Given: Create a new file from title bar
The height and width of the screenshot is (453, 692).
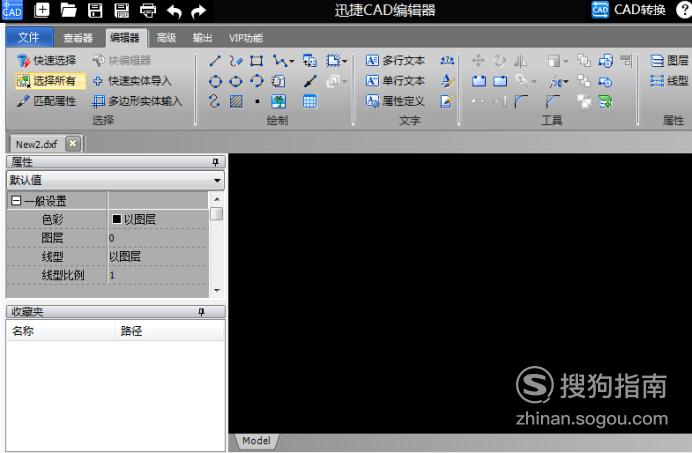Looking at the screenshot, I should tap(41, 10).
